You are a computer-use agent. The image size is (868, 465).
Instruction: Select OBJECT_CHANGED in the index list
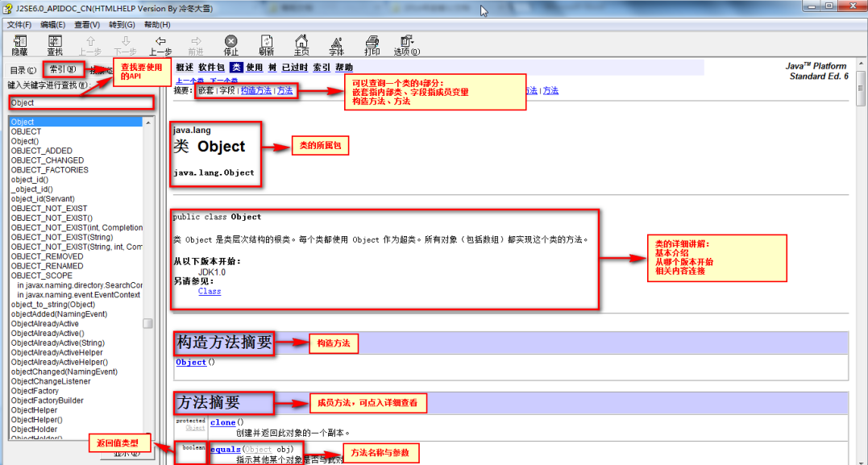pyautogui.click(x=47, y=160)
